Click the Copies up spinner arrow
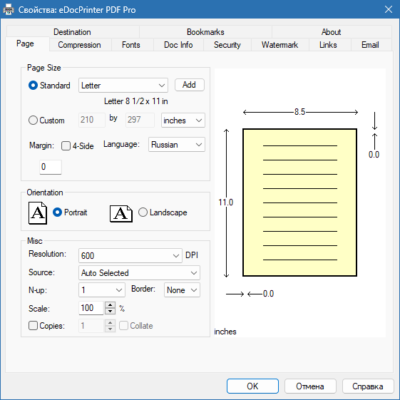Viewport: 400px width, 400px height. 110,322
